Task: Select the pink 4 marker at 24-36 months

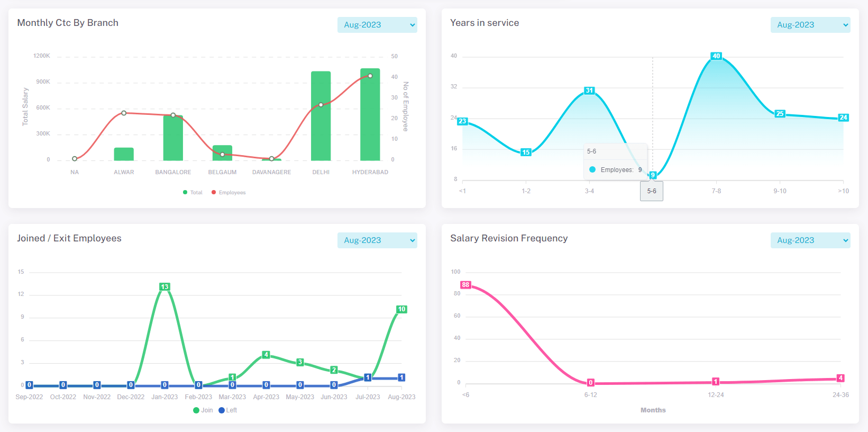Action: coord(840,378)
